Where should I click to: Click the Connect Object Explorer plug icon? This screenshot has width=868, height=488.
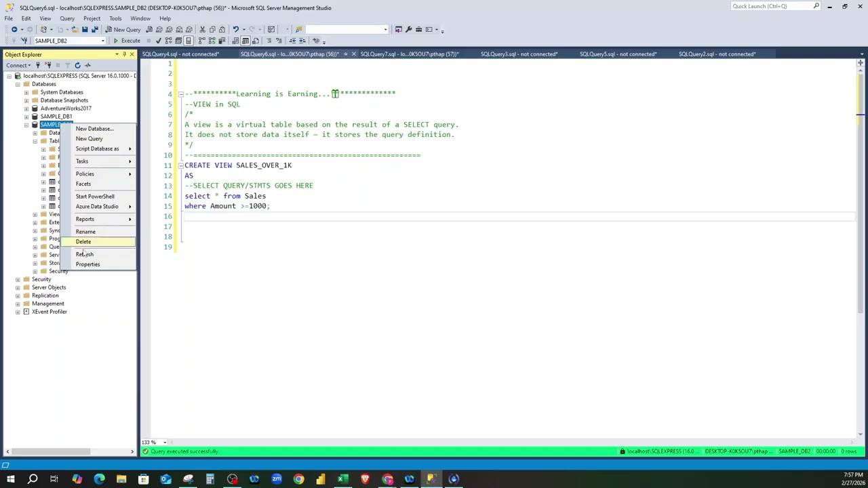click(38, 65)
